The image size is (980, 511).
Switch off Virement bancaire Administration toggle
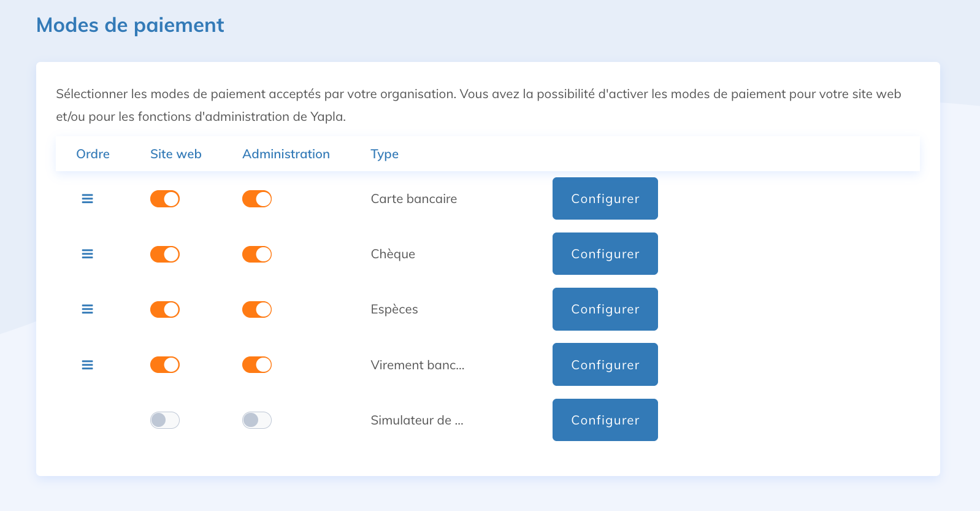257,365
